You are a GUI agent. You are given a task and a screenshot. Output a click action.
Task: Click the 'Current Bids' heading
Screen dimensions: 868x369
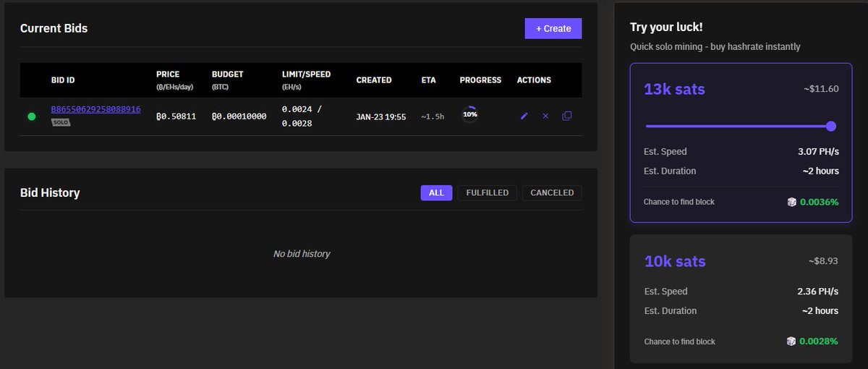pos(54,28)
